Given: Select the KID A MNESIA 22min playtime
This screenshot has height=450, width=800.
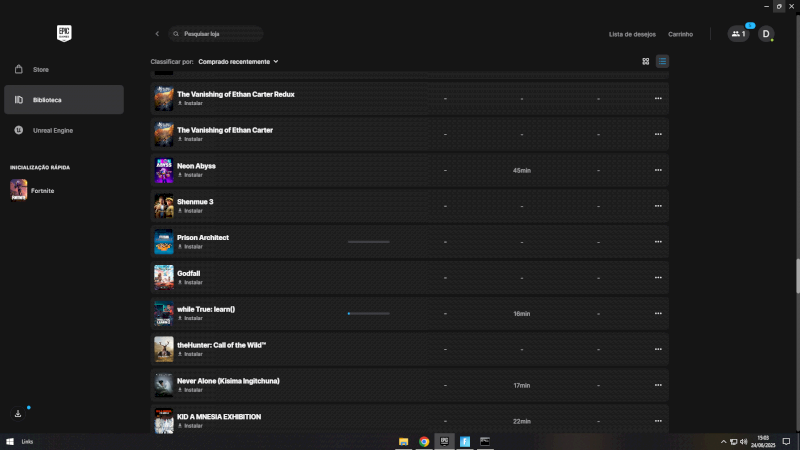Looking at the screenshot, I should tap(521, 421).
